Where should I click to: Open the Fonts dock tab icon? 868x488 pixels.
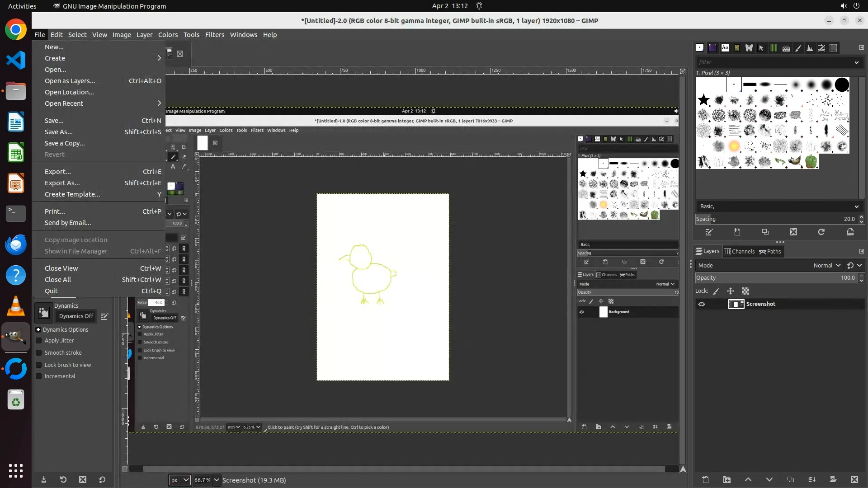pos(725,47)
